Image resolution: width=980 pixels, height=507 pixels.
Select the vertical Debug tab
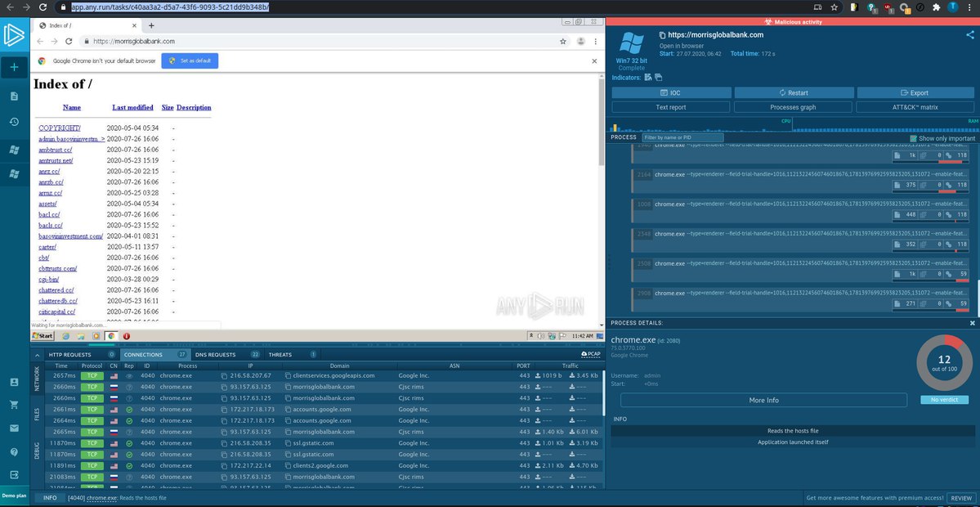click(37, 451)
